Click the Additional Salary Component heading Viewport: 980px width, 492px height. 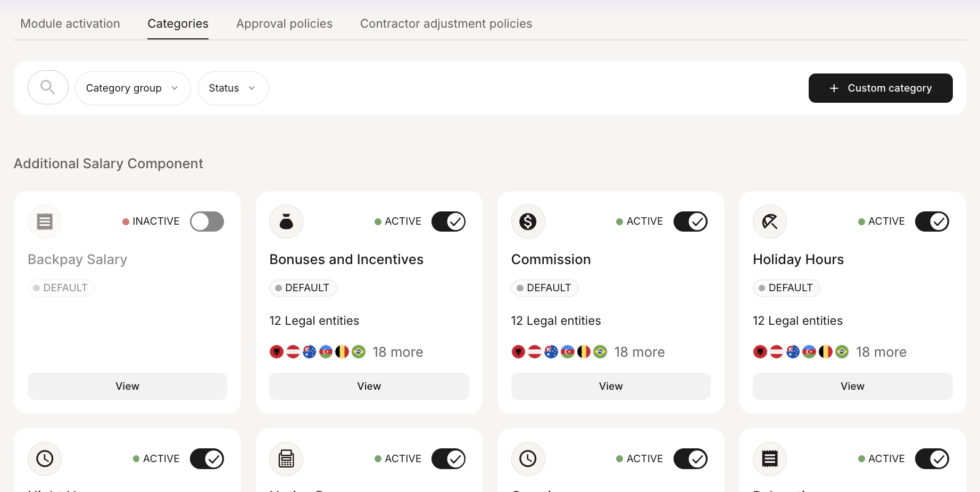[109, 163]
